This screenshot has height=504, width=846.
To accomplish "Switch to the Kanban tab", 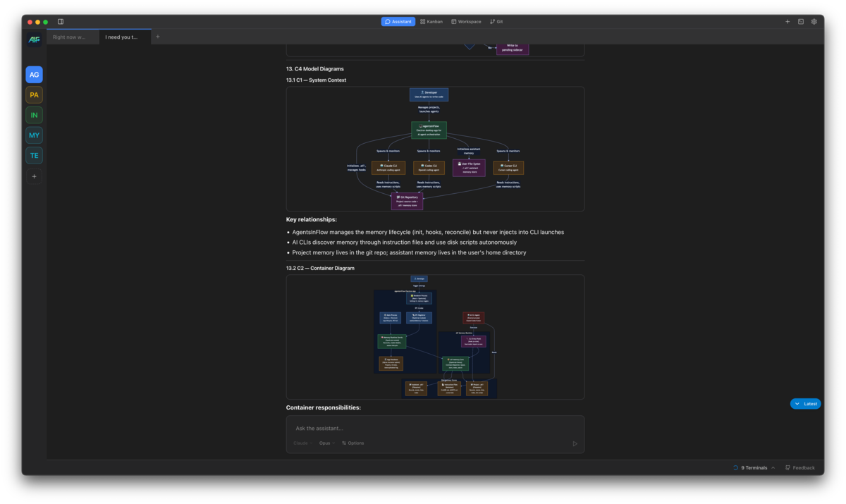I will (x=431, y=21).
